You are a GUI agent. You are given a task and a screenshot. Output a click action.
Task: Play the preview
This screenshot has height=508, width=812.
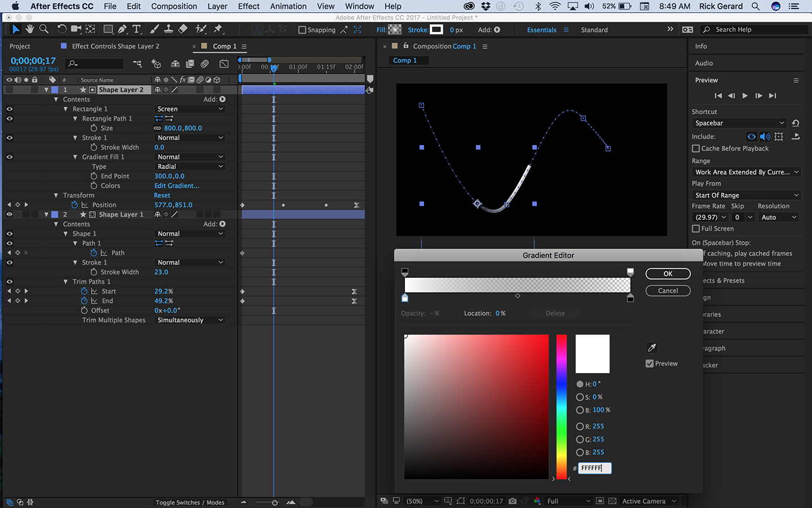coord(745,96)
